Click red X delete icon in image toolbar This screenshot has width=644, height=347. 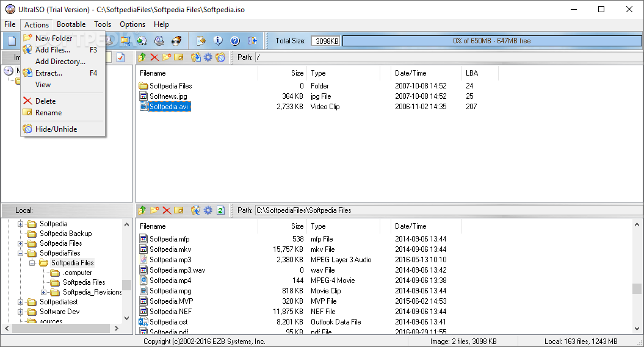click(154, 57)
